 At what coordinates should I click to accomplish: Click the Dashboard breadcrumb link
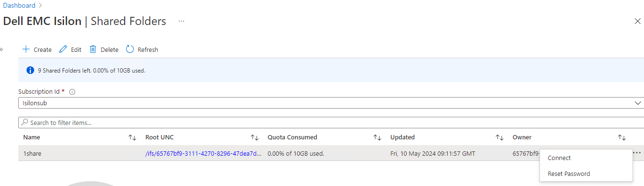point(19,5)
